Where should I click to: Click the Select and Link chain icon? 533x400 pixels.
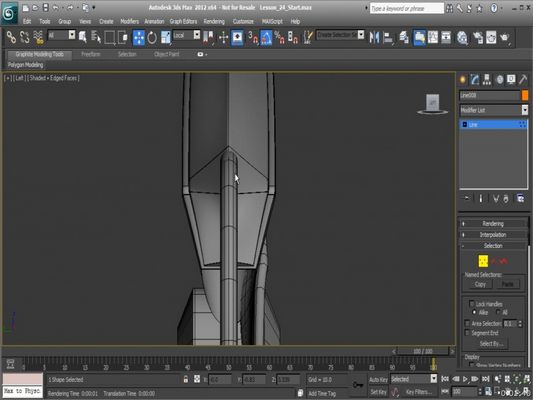click(x=11, y=37)
